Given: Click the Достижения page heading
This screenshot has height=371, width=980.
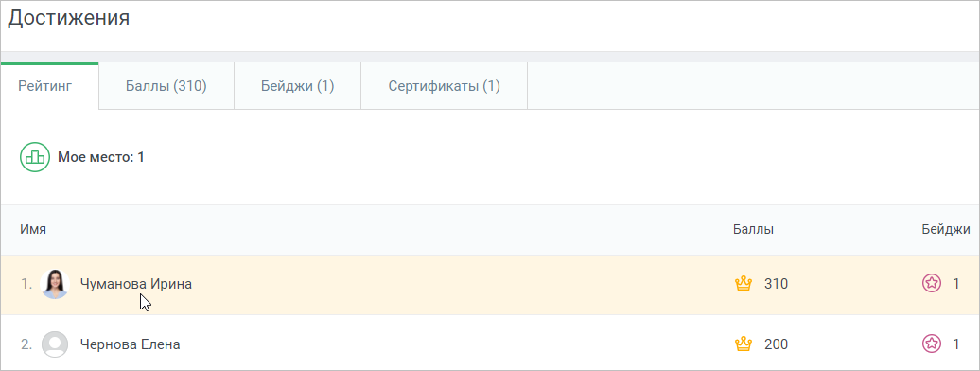Looking at the screenshot, I should tap(69, 18).
